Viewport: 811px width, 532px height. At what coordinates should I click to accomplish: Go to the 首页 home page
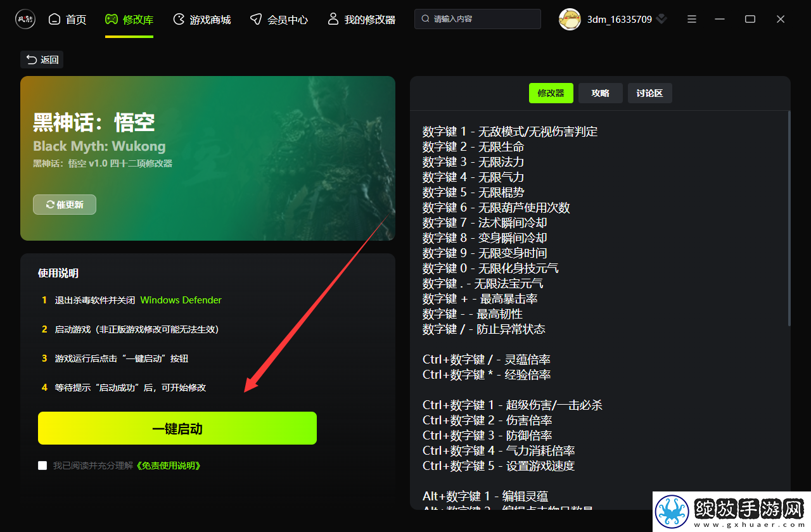click(x=67, y=20)
